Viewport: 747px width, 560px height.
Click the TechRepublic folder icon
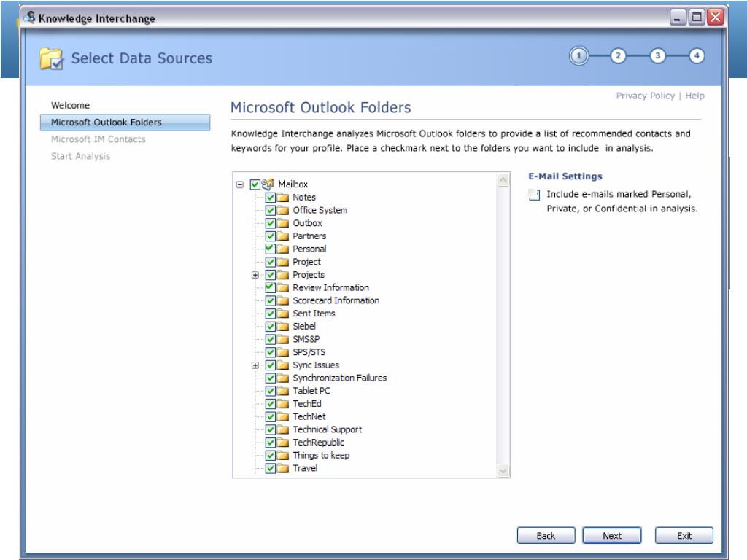pyautogui.click(x=283, y=443)
